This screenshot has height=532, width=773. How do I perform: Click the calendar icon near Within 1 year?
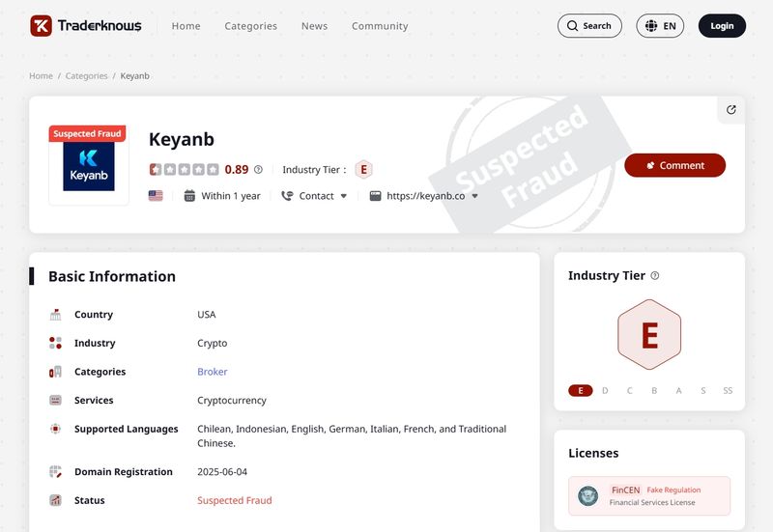(189, 196)
